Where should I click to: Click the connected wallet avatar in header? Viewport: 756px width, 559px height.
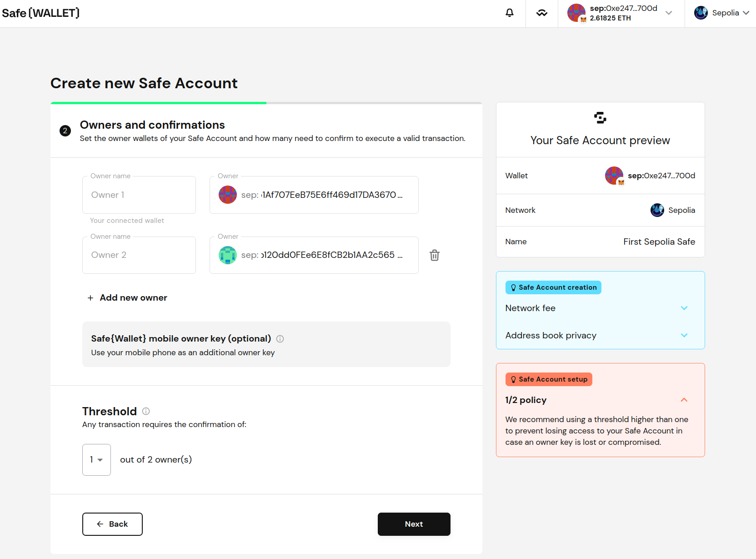click(576, 13)
